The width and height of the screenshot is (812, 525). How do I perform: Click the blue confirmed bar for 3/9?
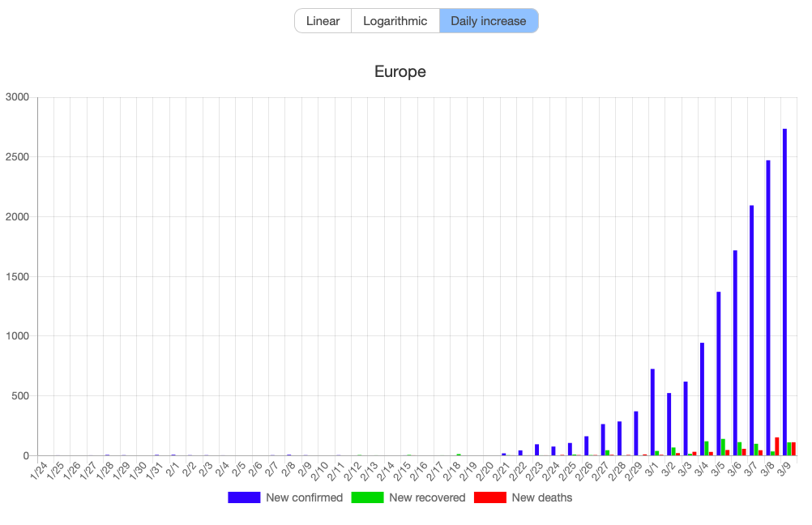pos(785,292)
